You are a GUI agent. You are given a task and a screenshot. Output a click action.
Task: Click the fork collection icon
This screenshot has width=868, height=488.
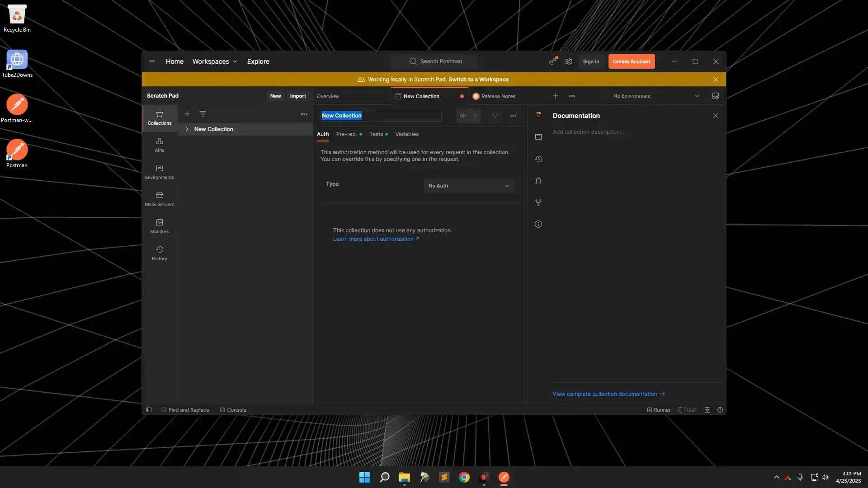(x=495, y=116)
